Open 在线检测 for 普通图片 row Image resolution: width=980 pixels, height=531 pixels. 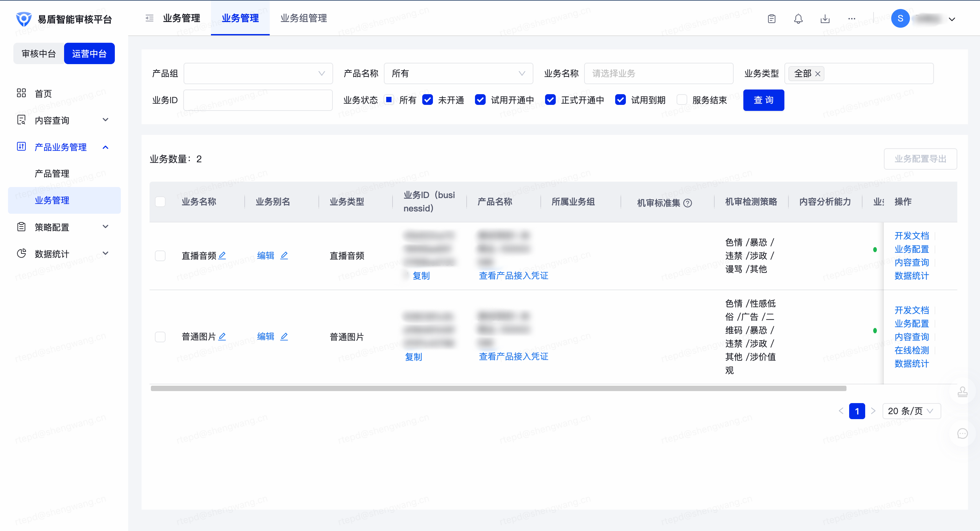[912, 350]
